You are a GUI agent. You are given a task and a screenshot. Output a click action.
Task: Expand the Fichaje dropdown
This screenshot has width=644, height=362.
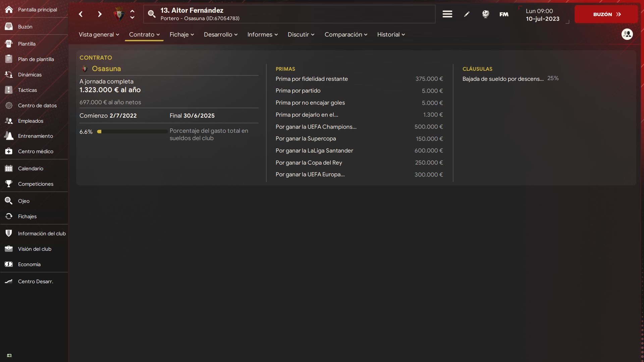coord(182,35)
